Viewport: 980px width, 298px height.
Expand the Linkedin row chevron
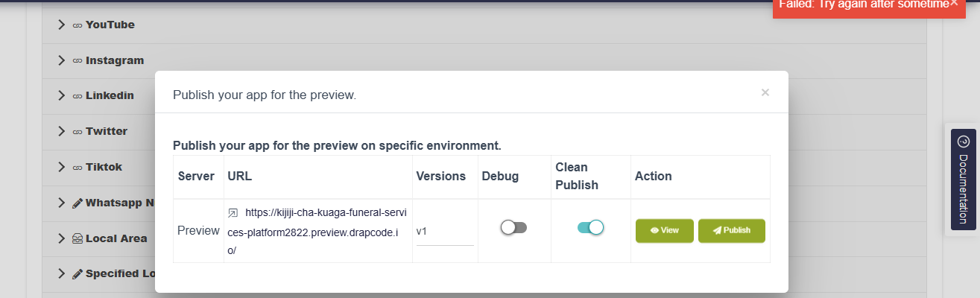(x=62, y=95)
